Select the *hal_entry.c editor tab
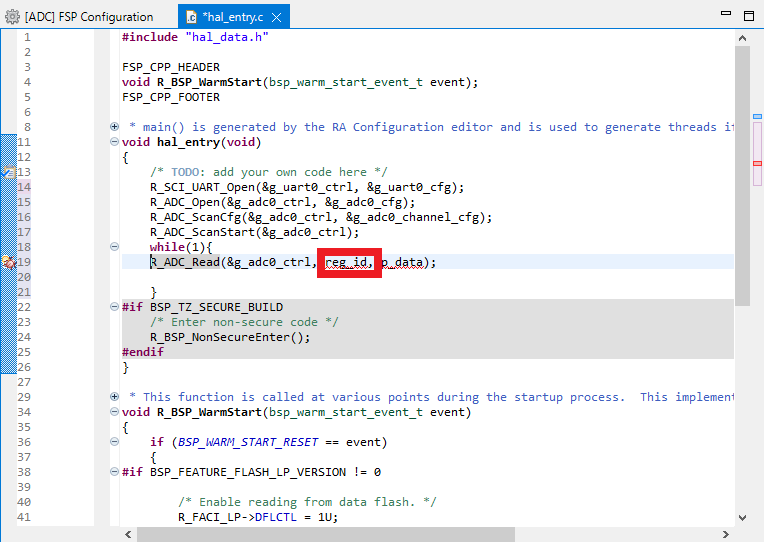Screen dimensions: 764x542 [233, 18]
